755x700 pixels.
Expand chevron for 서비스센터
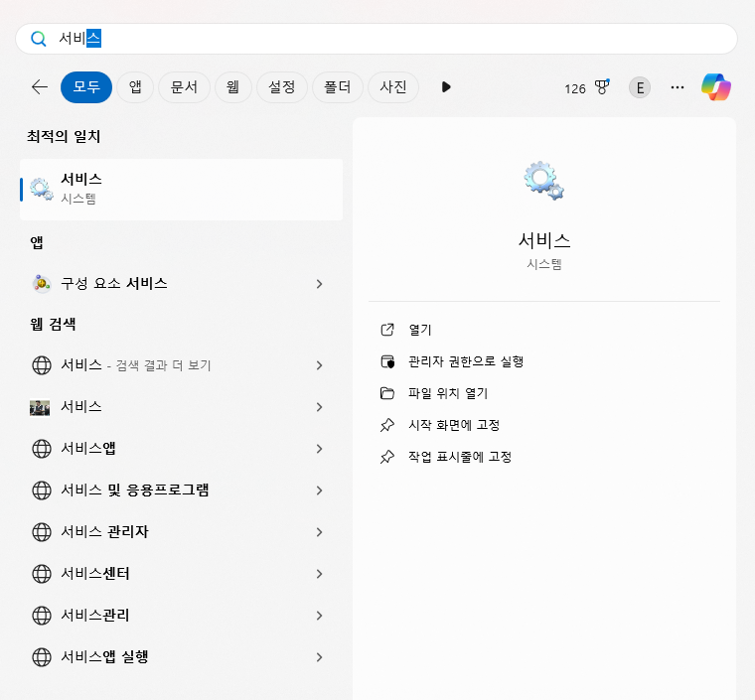[x=319, y=574]
